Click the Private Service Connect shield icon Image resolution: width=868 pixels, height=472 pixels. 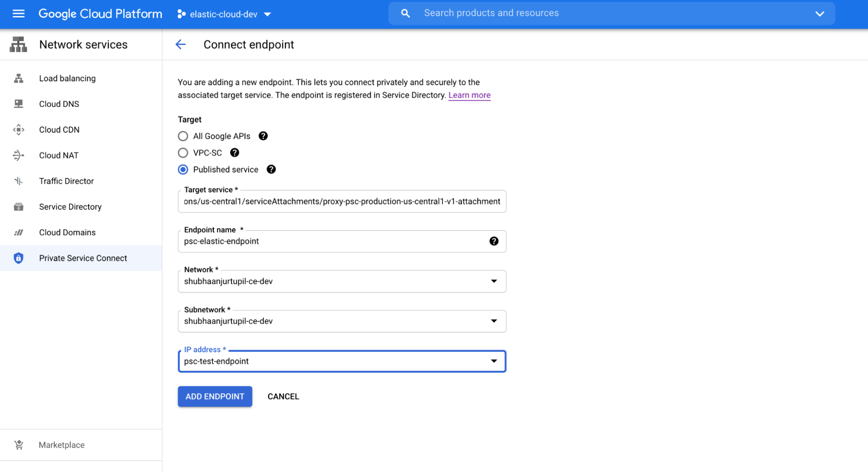[x=18, y=258]
